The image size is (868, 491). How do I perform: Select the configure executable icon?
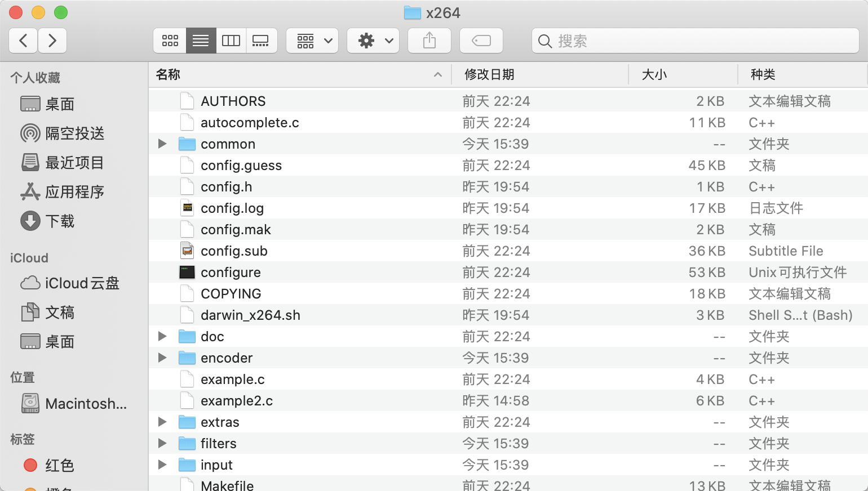point(187,272)
